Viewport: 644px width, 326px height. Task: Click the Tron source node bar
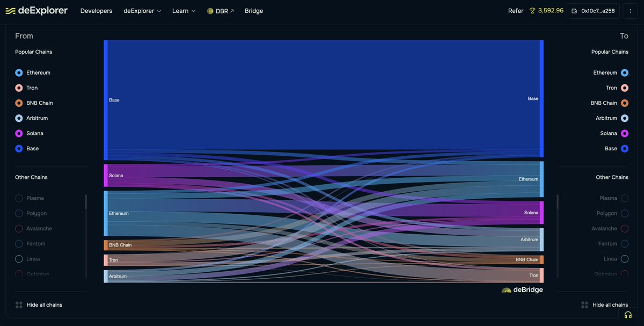pyautogui.click(x=106, y=260)
